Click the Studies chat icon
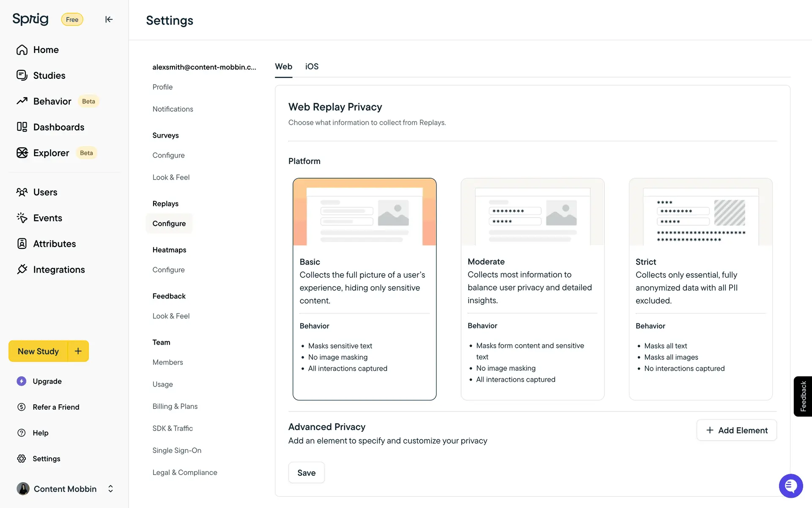812x508 pixels. 22,75
